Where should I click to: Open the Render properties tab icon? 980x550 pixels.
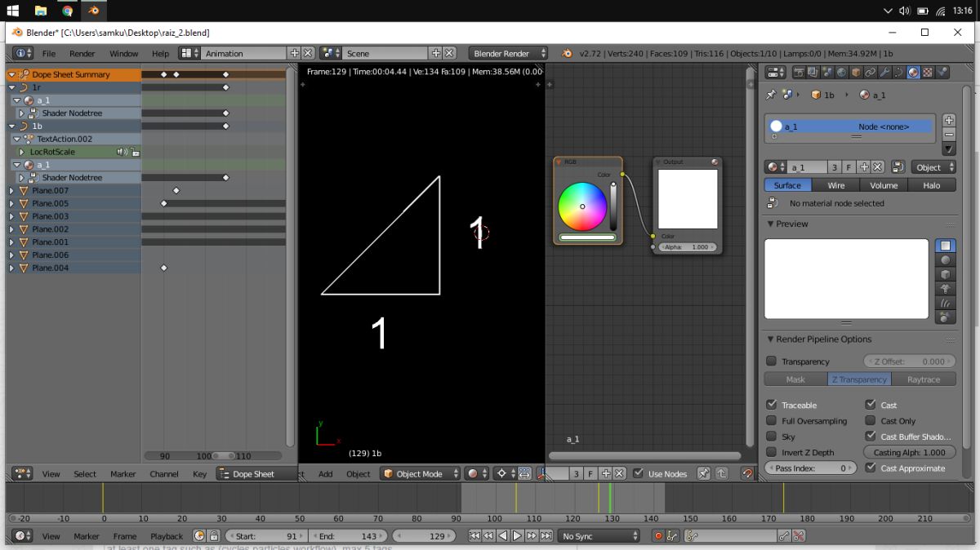800,73
